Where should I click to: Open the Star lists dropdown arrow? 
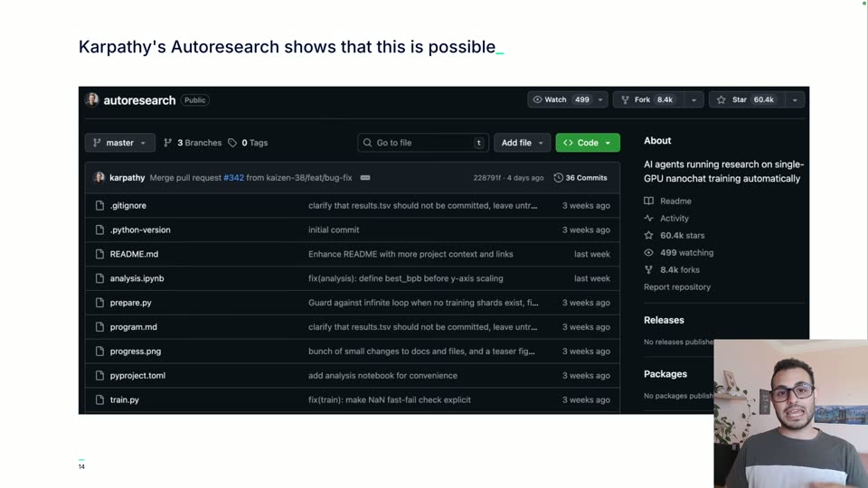pos(795,99)
